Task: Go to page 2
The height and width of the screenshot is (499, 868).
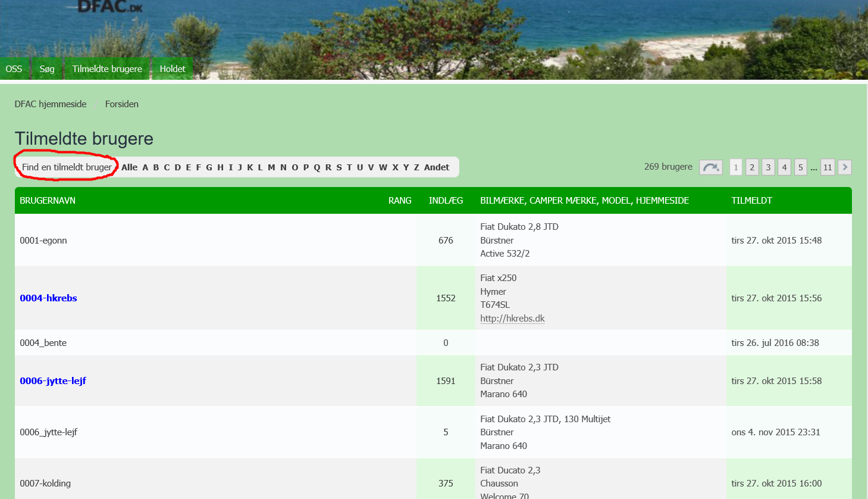Action: pos(752,167)
